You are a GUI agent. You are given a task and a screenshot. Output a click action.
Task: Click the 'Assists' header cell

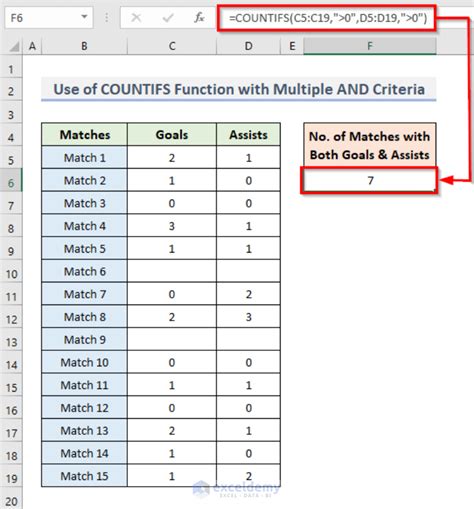(248, 135)
